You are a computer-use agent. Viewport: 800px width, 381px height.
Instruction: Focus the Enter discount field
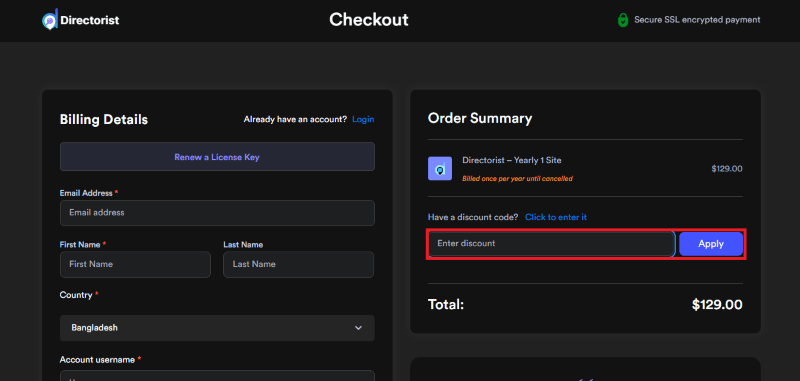[552, 244]
